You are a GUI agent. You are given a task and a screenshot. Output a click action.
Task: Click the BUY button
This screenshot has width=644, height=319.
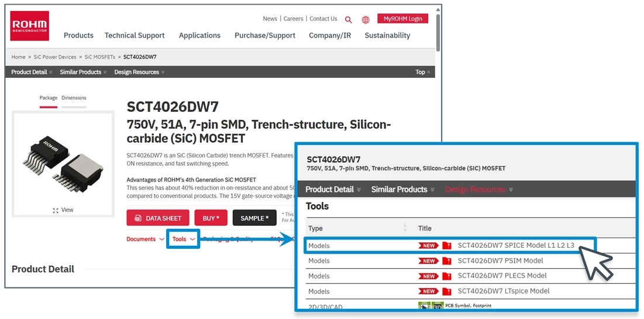211,218
